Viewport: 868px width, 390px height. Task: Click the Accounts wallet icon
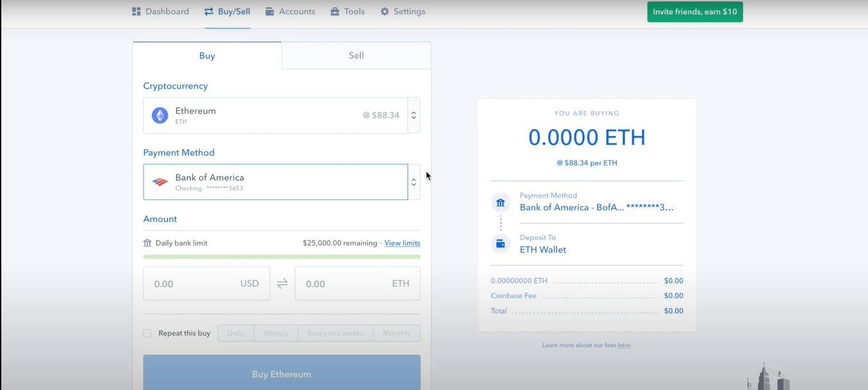pos(270,12)
